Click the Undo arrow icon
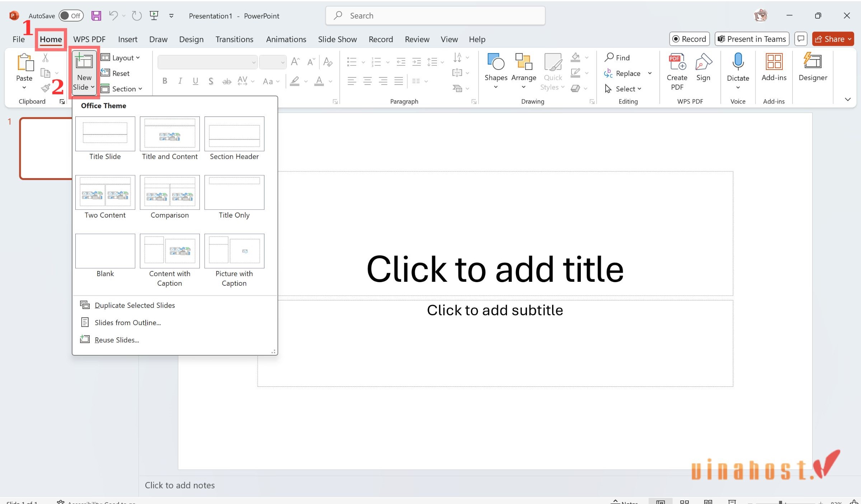 [x=113, y=15]
